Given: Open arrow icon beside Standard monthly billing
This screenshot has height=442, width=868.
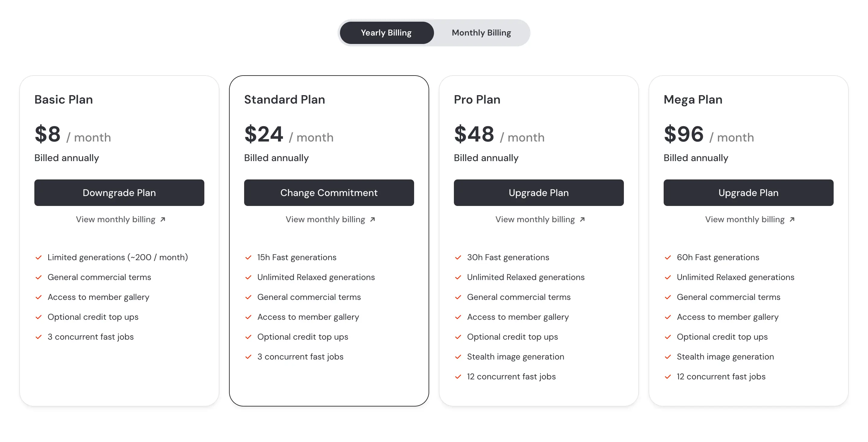Looking at the screenshot, I should 372,219.
